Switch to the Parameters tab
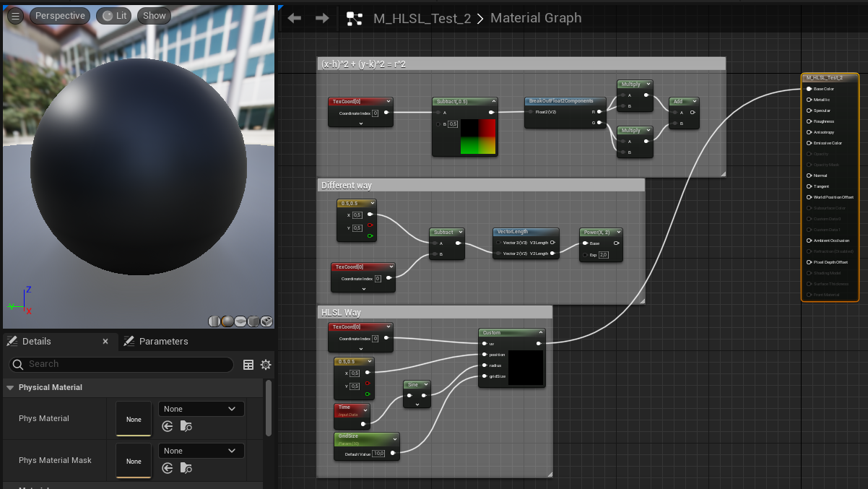 [x=163, y=341]
